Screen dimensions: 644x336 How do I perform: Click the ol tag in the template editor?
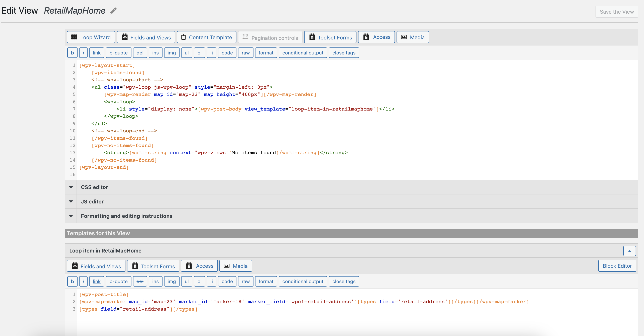pos(200,282)
